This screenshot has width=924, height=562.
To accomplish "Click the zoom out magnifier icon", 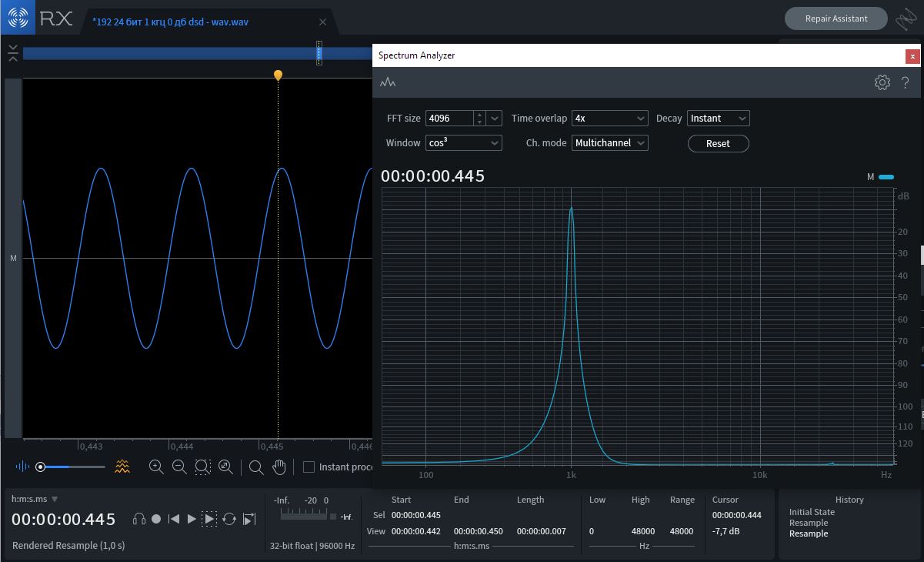I will pos(179,467).
